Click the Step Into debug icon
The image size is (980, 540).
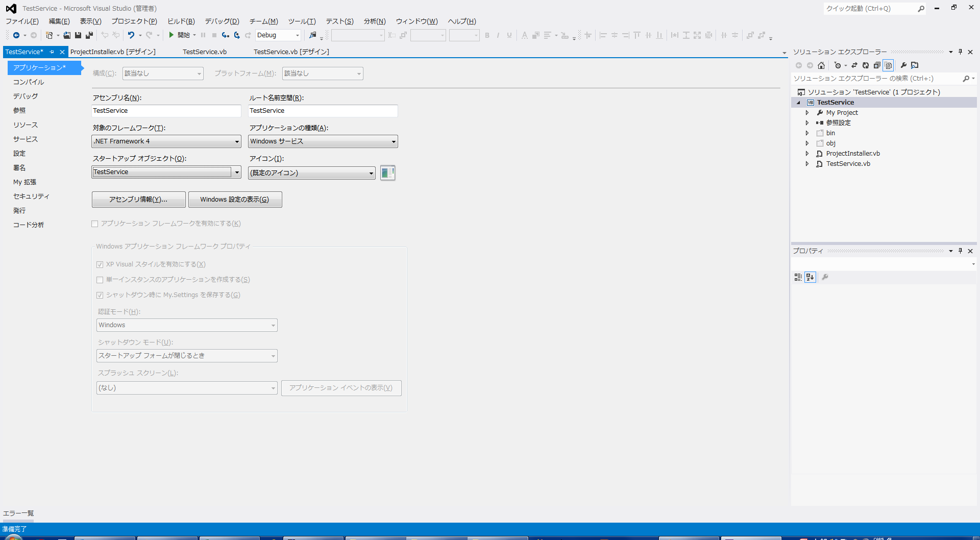tap(225, 35)
